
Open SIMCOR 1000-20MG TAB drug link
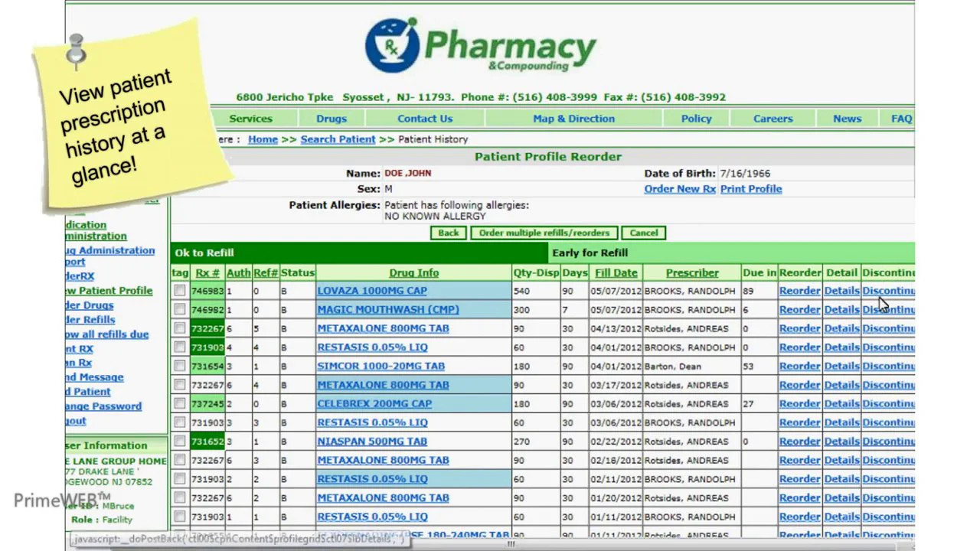(x=381, y=366)
